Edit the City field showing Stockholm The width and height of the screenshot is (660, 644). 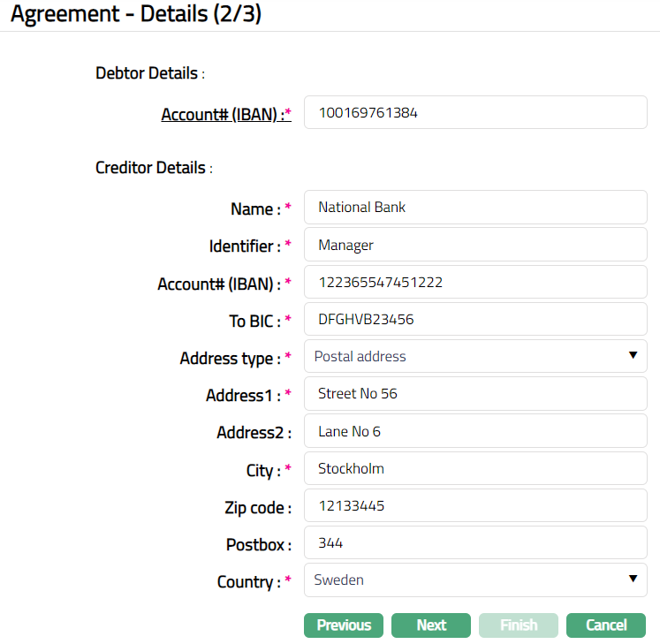[x=475, y=469]
